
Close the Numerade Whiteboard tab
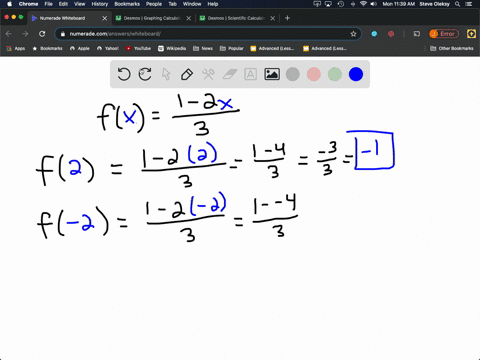105,18
